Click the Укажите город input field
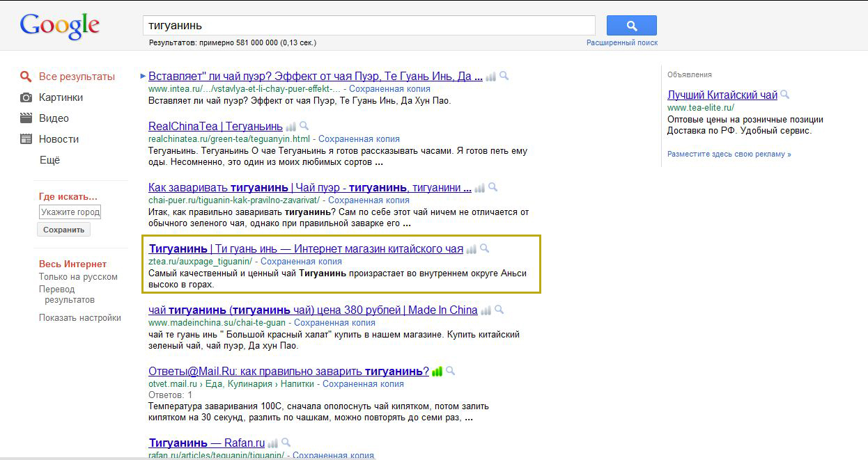868x460 pixels. (70, 212)
